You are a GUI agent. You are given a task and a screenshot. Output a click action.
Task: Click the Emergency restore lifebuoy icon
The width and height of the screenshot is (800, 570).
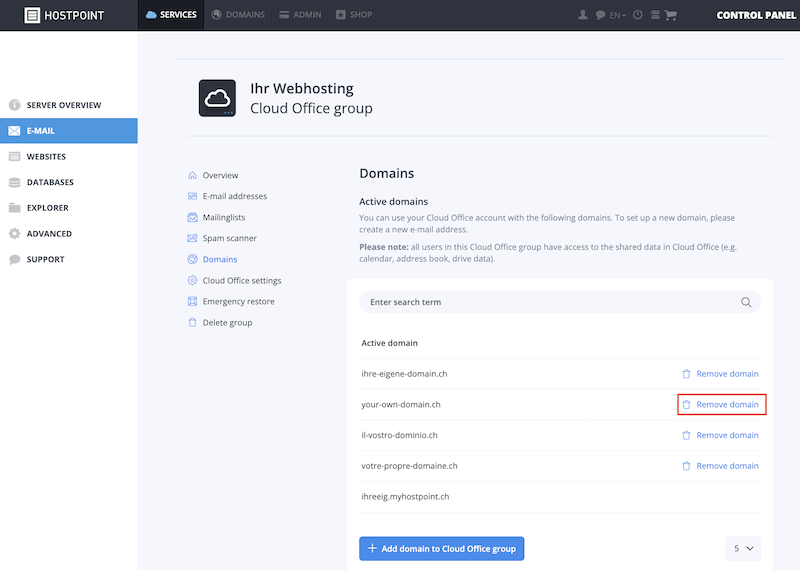click(192, 302)
